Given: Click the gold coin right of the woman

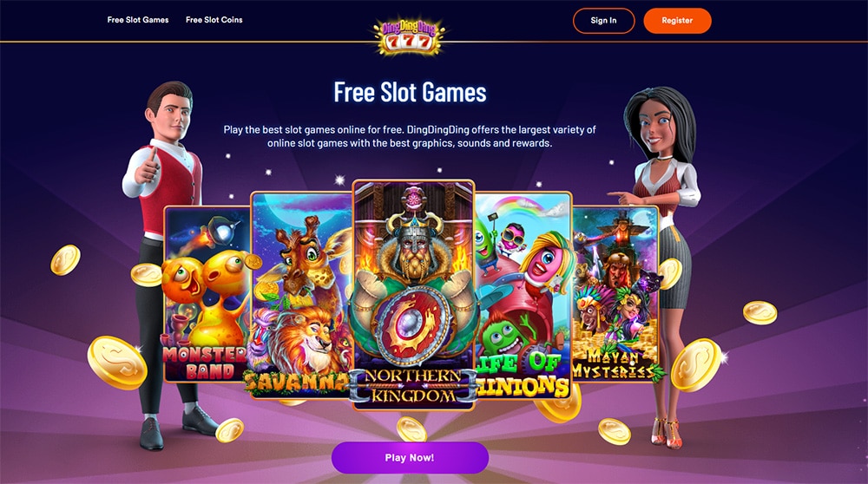Looking at the screenshot, I should (x=759, y=312).
